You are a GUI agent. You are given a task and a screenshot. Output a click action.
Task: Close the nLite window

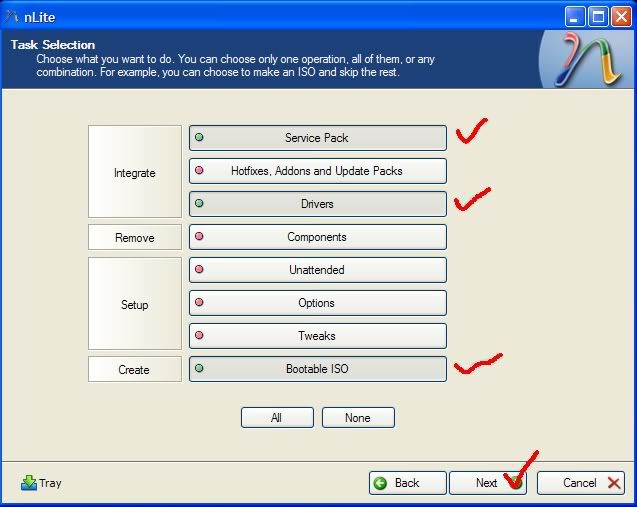click(622, 17)
